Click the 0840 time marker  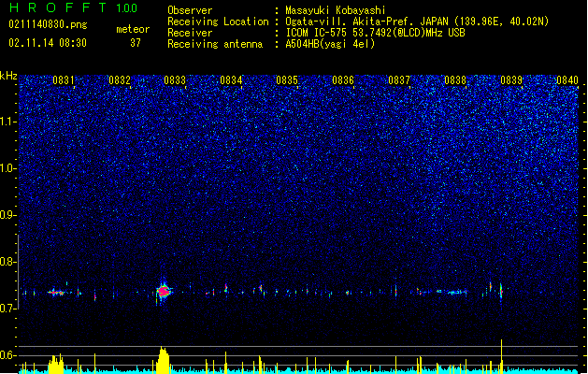pos(567,80)
